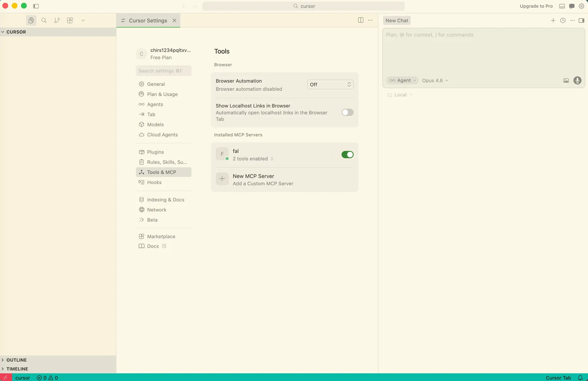The height and width of the screenshot is (381, 588).
Task: Open the Search sidebar icon
Action: [x=44, y=21]
